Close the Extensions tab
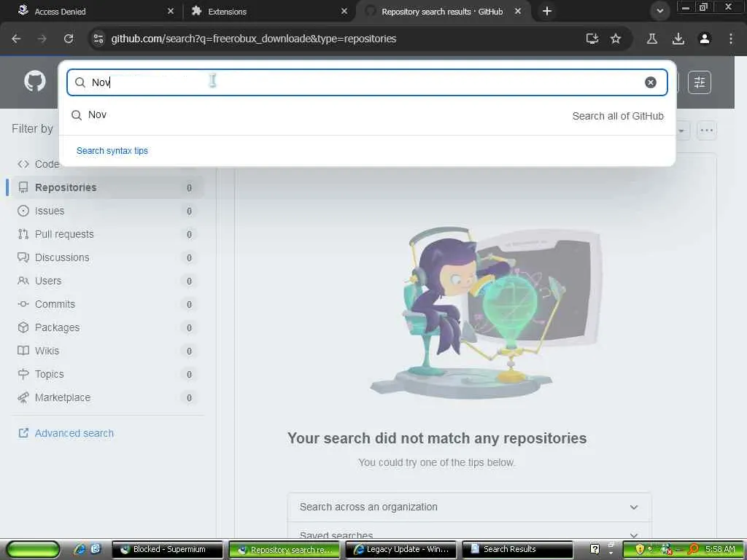747x560 pixels. 344,11
